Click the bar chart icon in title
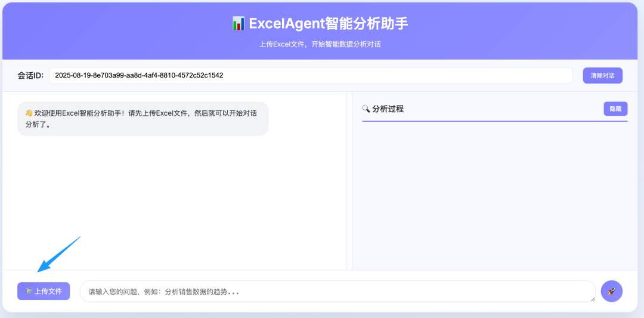644x318 pixels. coord(238,23)
